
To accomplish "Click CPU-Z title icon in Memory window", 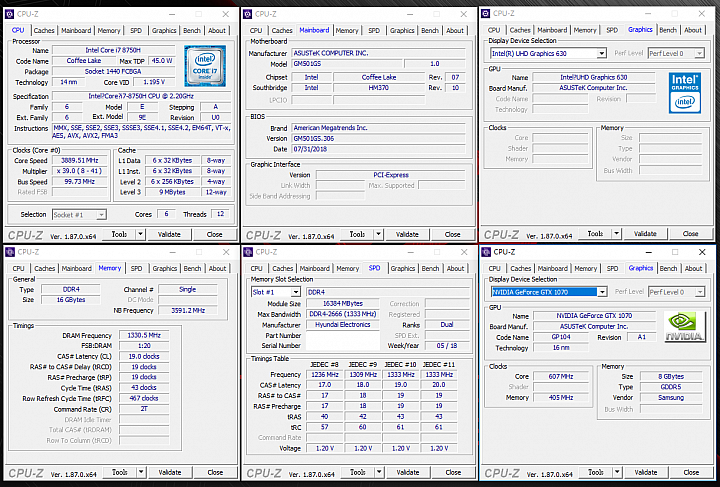I will (x=10, y=252).
